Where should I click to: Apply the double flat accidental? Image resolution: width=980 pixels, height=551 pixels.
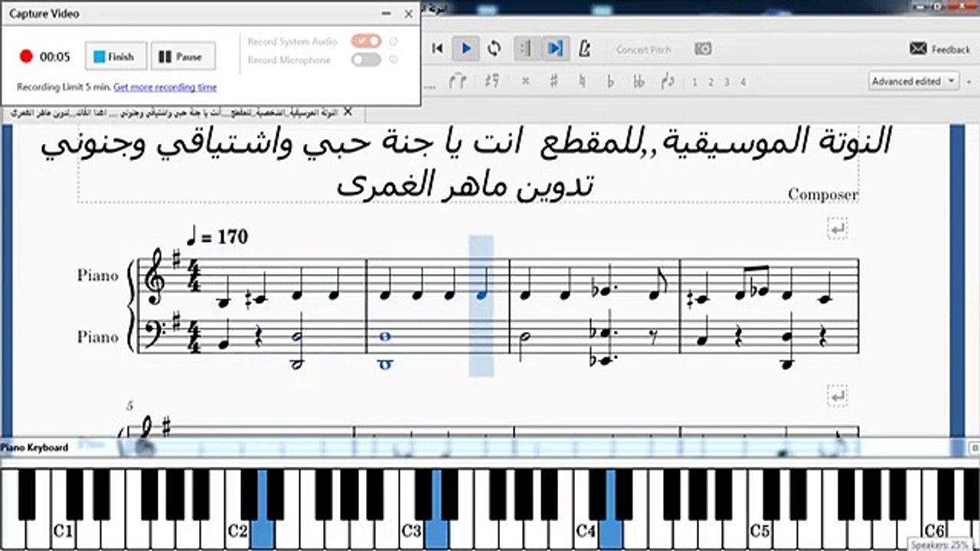(639, 81)
